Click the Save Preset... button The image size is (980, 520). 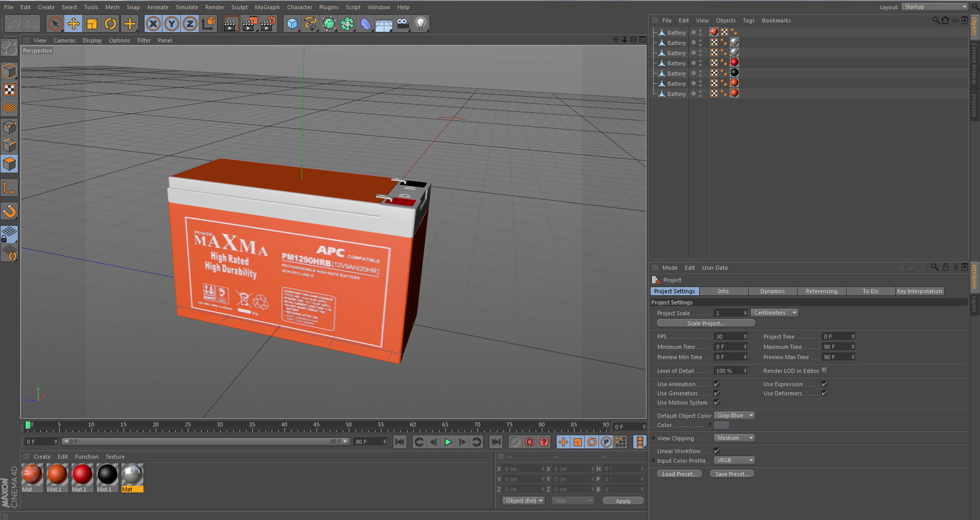click(x=732, y=474)
